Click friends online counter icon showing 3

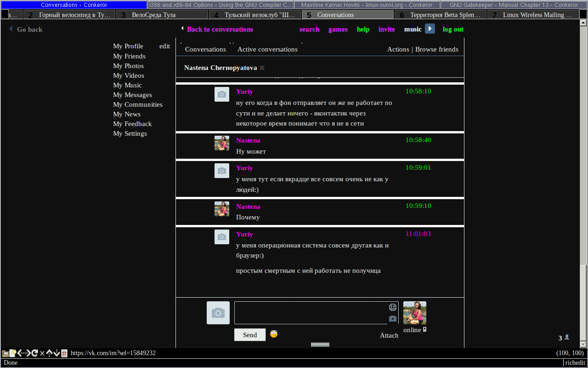click(567, 337)
